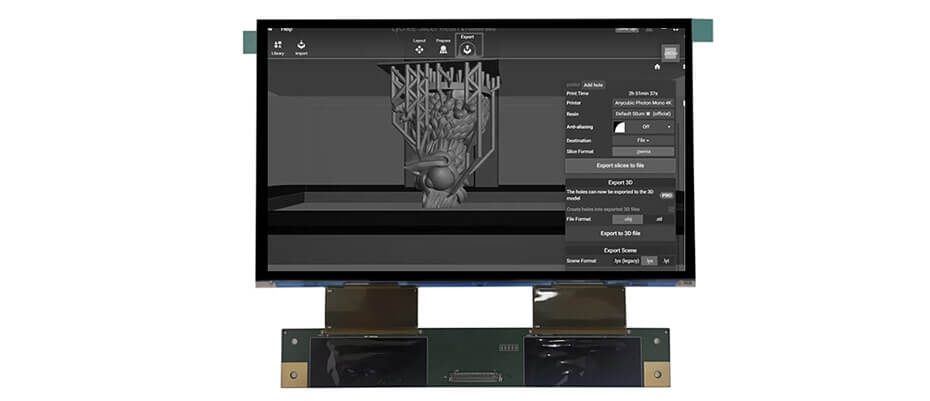This screenshot has width=930, height=401.
Task: Select the obj file format option
Action: [628, 219]
